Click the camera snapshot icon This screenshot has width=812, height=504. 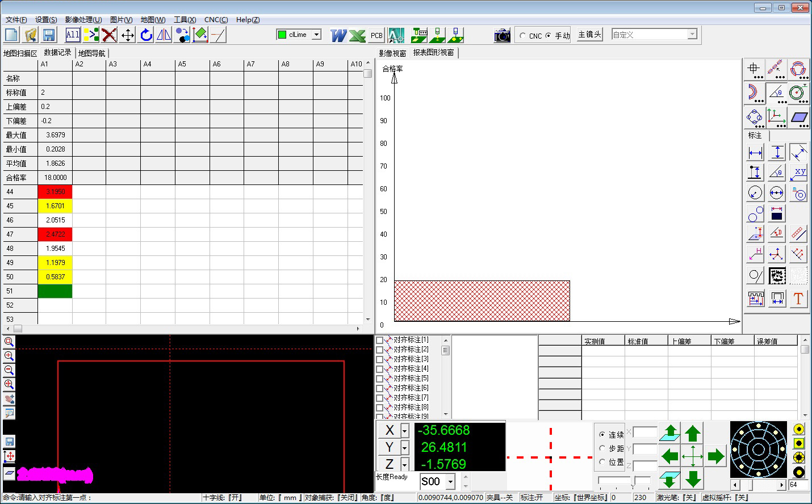502,35
